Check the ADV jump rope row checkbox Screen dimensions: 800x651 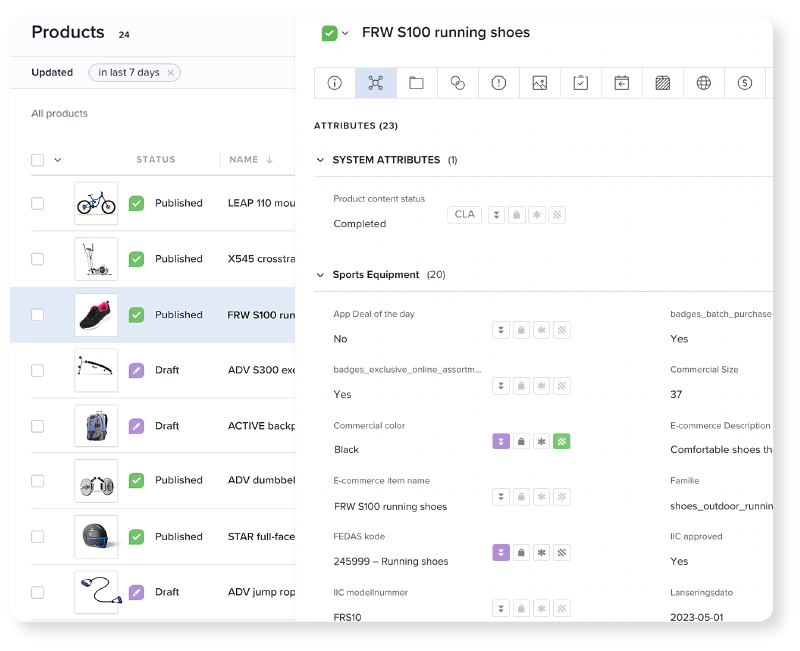pyautogui.click(x=37, y=592)
